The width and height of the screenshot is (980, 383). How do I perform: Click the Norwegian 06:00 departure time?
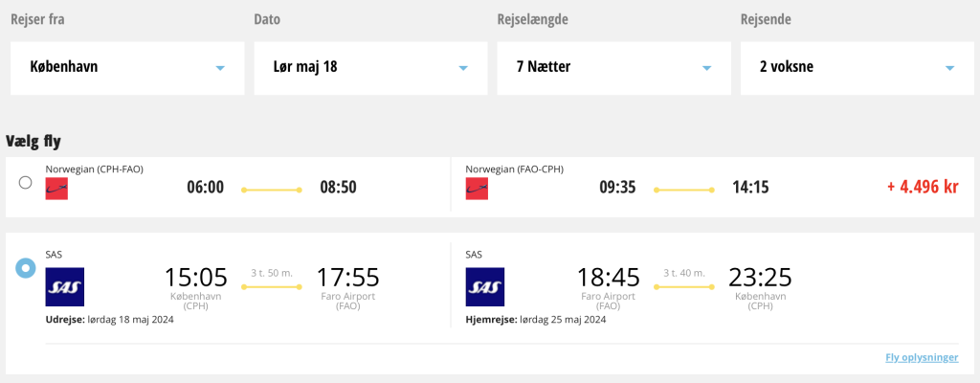pyautogui.click(x=205, y=187)
